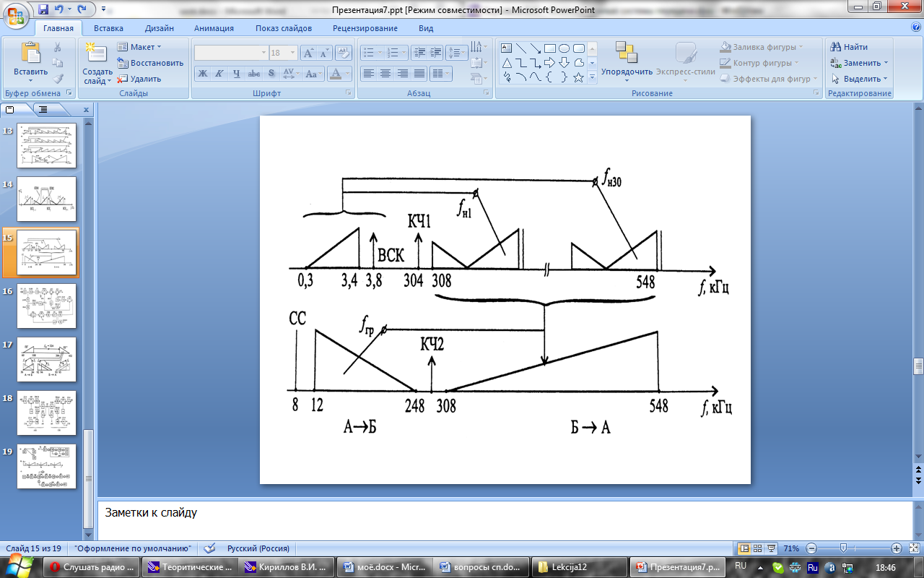Select the isosceles triangle shape
The height and width of the screenshot is (578, 924).
[506, 63]
